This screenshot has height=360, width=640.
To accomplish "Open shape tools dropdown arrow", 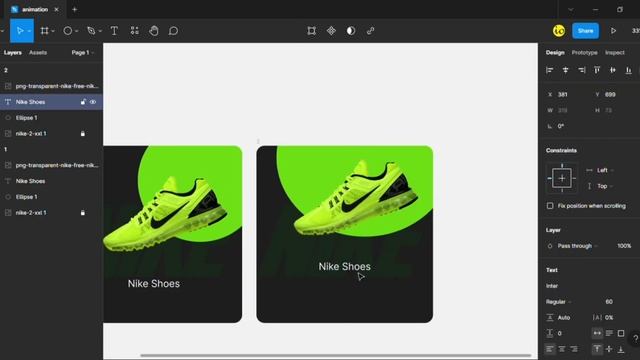I will (x=76, y=31).
